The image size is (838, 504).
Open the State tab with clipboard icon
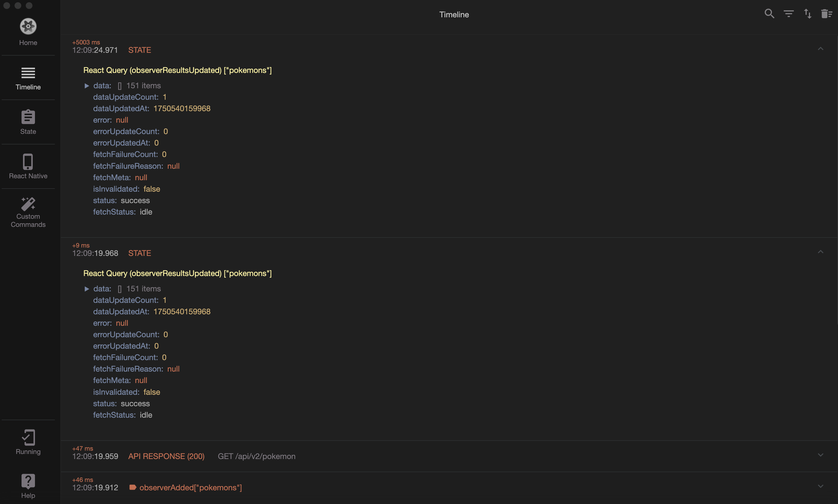coord(28,122)
